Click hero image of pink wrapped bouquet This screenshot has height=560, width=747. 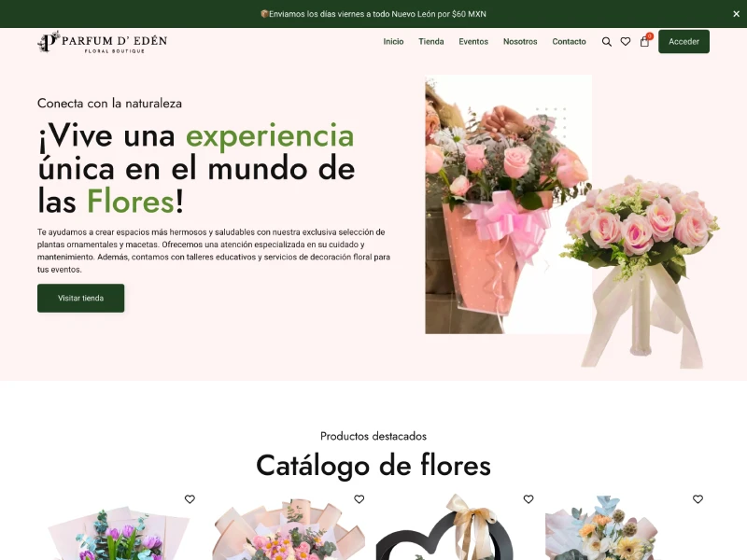495,205
